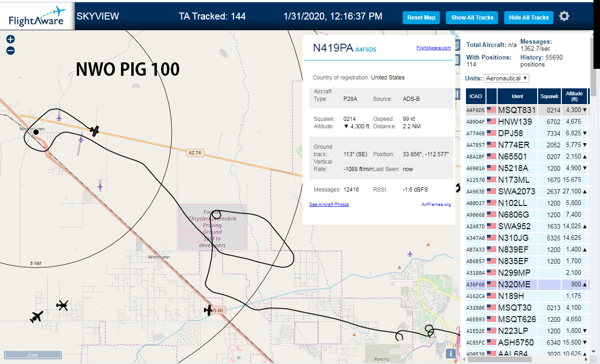Click the ICAO code A4F6D5 beside N419PA
Viewport: 600px width, 364px height.
coord(365,49)
